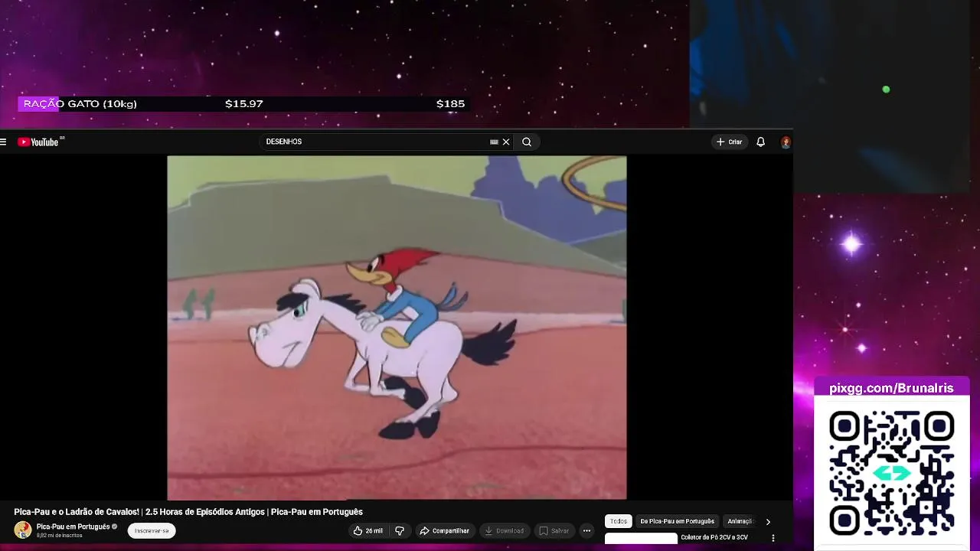Click the pixgg.com/BrunaIris overlay text
The height and width of the screenshot is (551, 980).
pos(891,388)
